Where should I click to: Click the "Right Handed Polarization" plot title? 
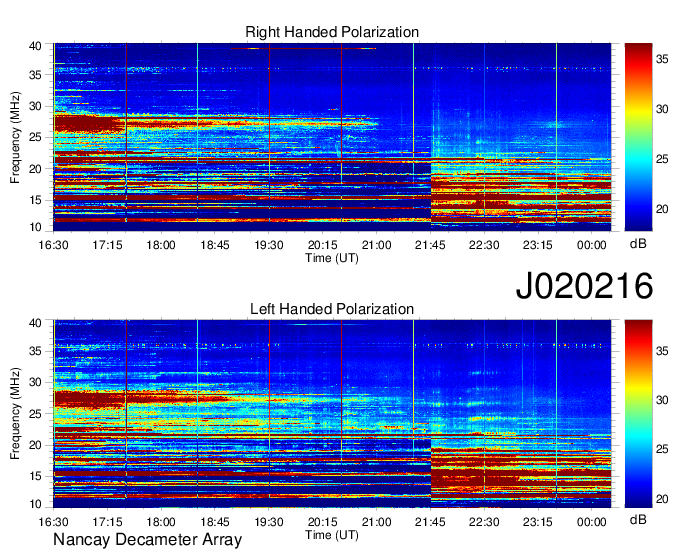(x=332, y=32)
